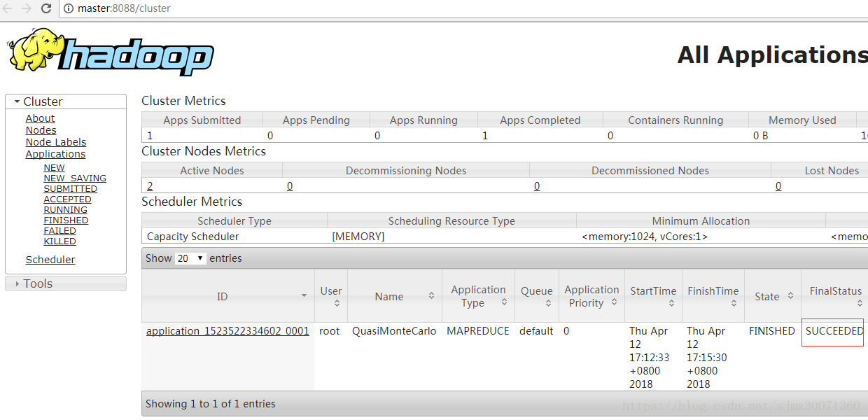Image resolution: width=868 pixels, height=420 pixels.
Task: Click the Capacity Scheduler type value
Action: click(x=193, y=237)
